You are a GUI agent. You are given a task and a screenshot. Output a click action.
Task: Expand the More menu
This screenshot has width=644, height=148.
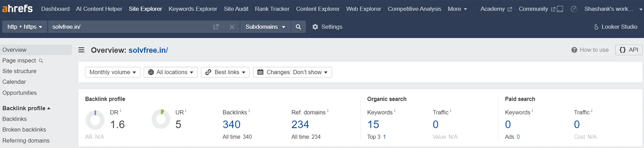coord(457,9)
